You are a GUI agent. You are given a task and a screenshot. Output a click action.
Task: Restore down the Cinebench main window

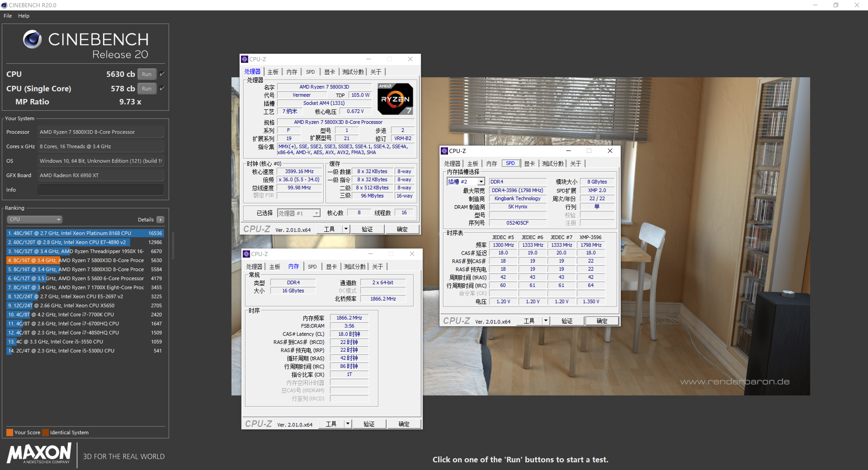point(836,5)
